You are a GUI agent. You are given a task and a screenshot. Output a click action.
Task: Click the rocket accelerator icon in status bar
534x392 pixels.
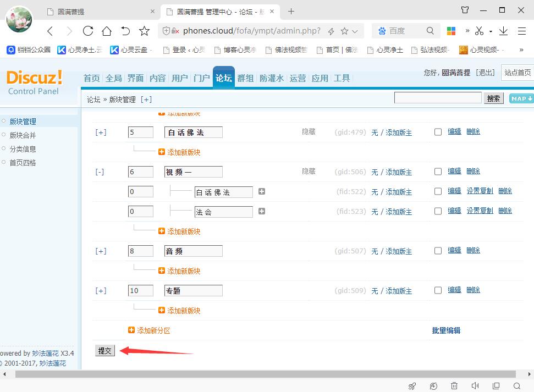coord(412,386)
